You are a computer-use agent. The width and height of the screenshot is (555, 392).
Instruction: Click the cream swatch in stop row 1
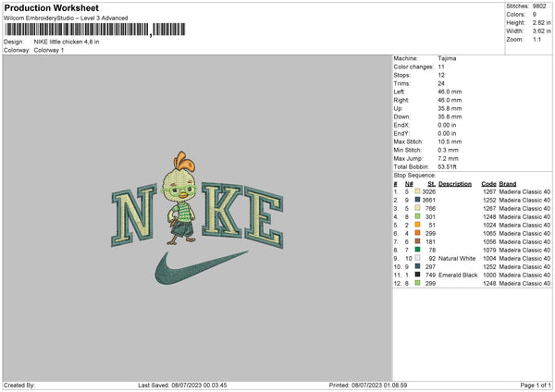pyautogui.click(x=417, y=191)
